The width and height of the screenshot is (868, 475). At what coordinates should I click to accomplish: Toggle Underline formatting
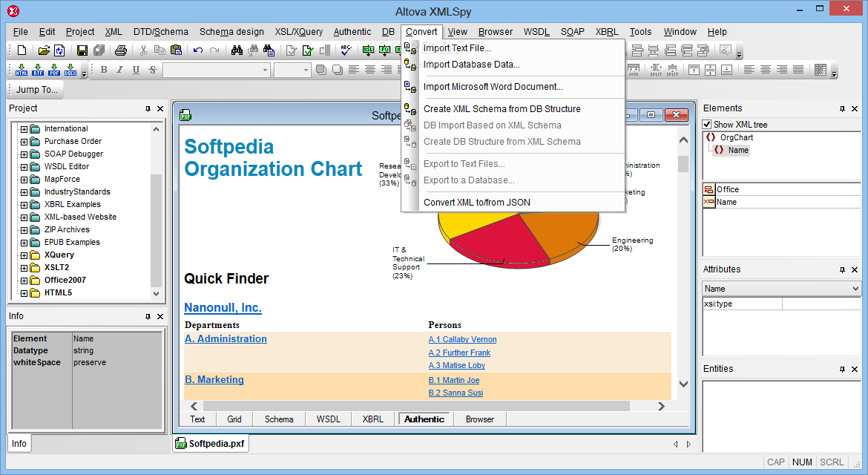click(137, 70)
